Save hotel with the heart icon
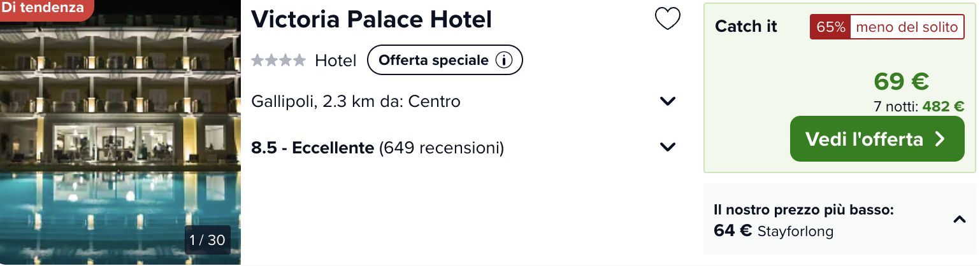Screen dimensions: 980x266 (x=668, y=19)
